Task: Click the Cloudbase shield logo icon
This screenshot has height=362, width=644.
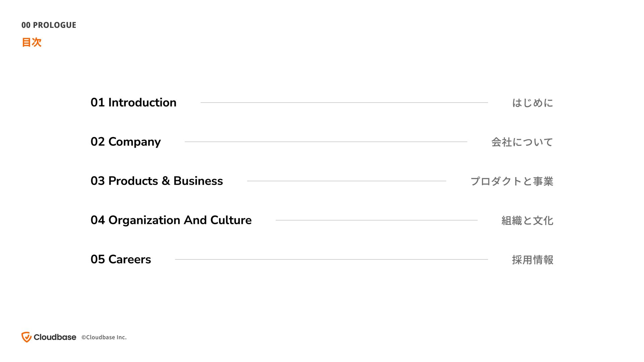Action: (x=26, y=337)
